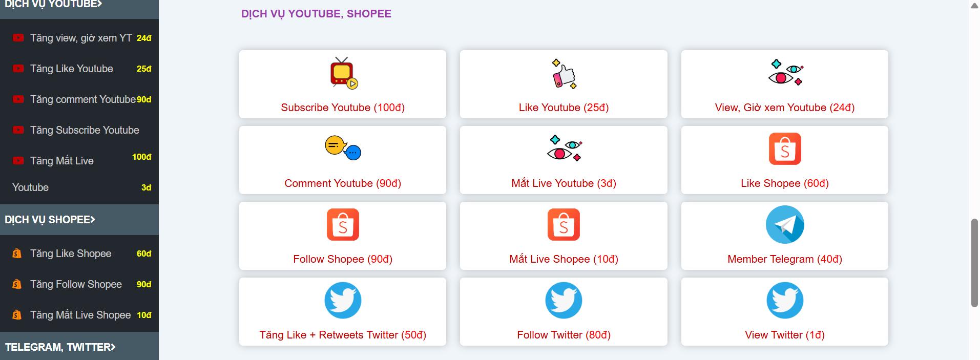Click the Twitter bird above Follow Twitter
Image resolution: width=980 pixels, height=360 pixels.
point(564,301)
